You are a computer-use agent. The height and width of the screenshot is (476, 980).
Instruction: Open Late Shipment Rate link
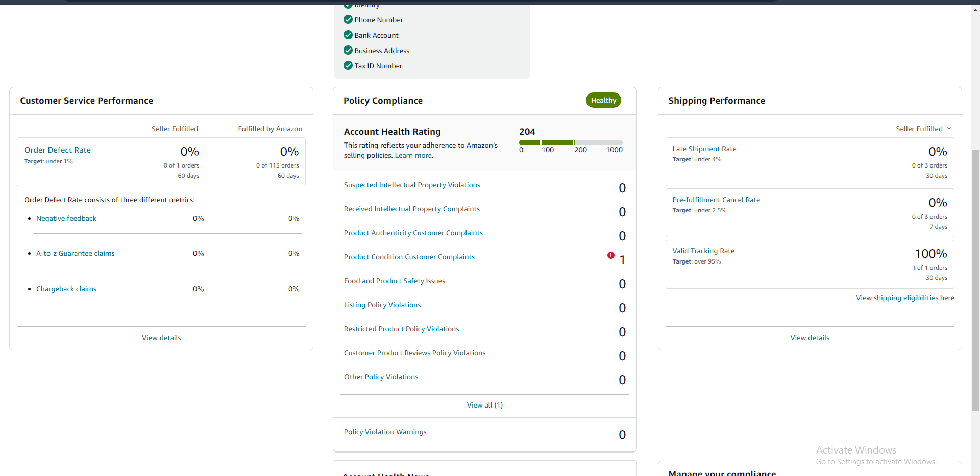click(x=704, y=149)
